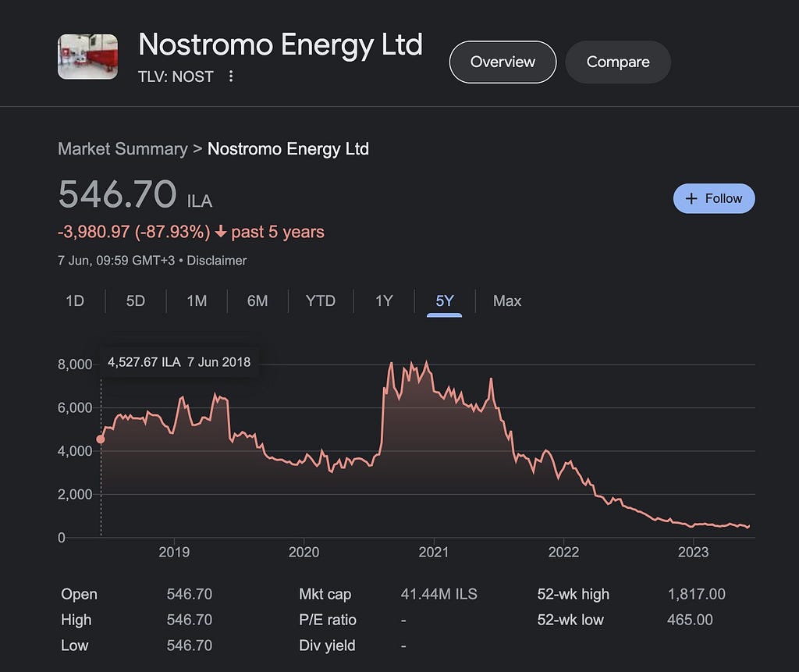Click the 546.70 ILA current price
This screenshot has height=672, width=799.
(135, 194)
